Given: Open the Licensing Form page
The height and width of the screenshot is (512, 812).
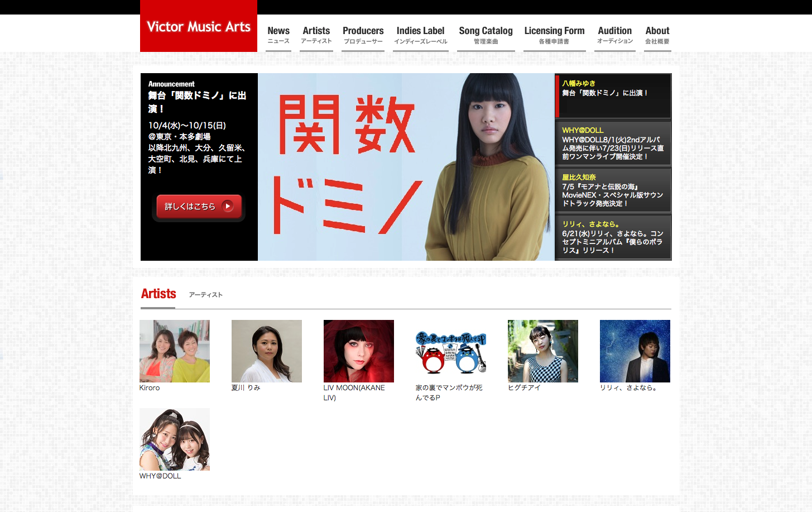Looking at the screenshot, I should tap(555, 35).
